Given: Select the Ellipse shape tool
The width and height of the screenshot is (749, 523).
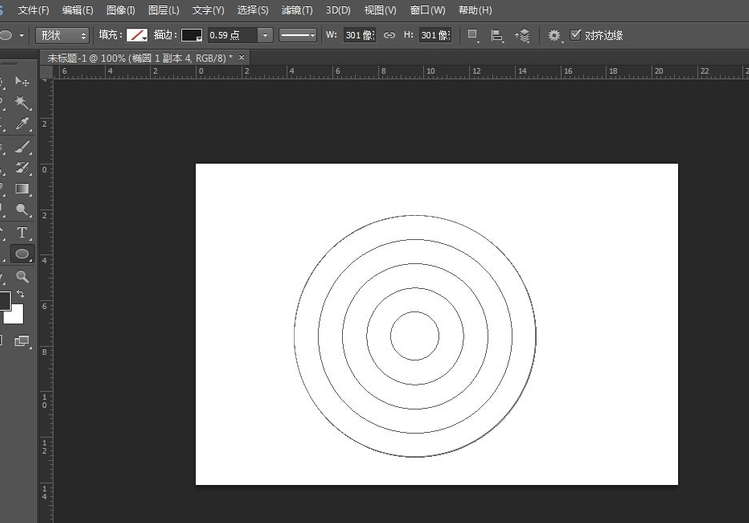Looking at the screenshot, I should (22, 254).
